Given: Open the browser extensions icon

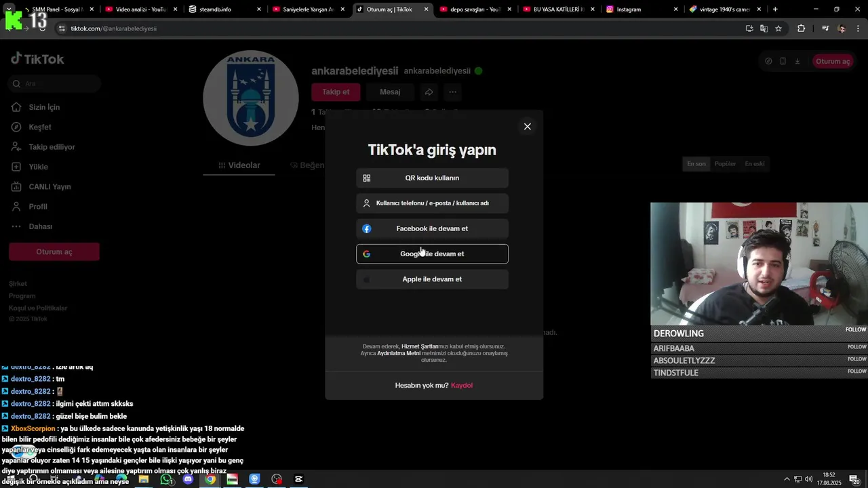Looking at the screenshot, I should 801,28.
